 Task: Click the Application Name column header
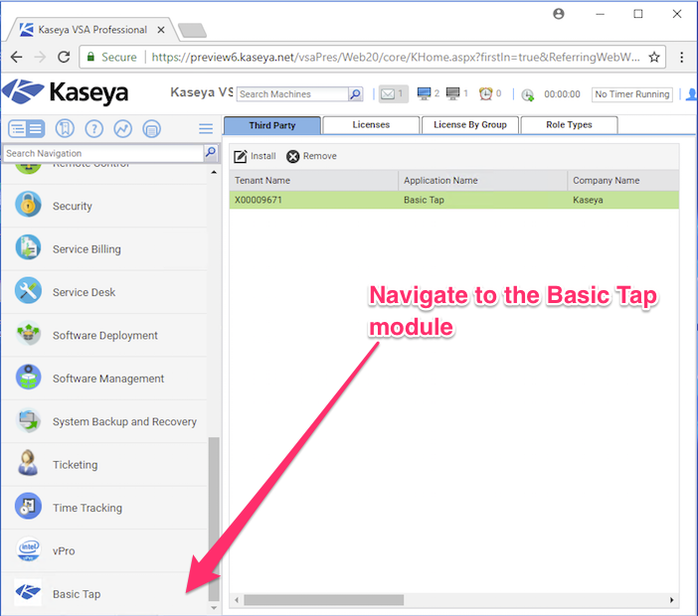[483, 180]
